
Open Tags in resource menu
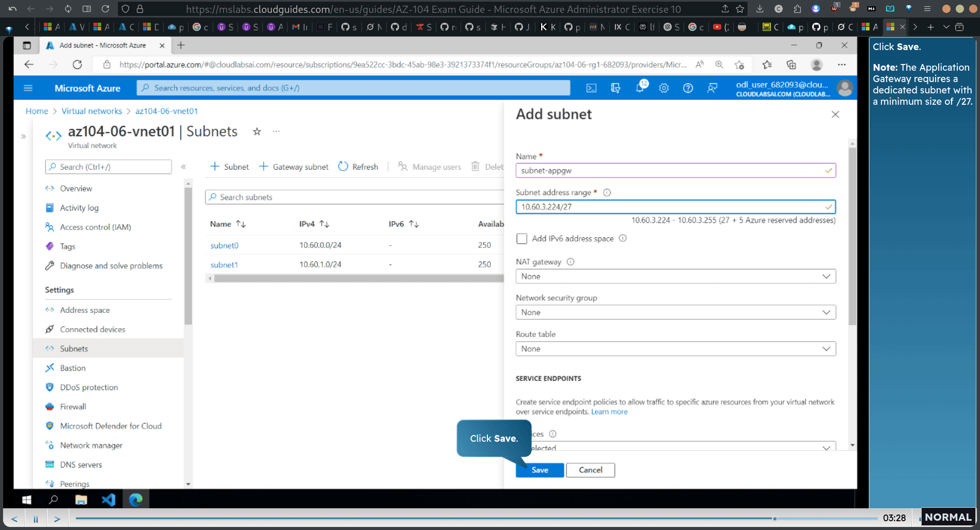tap(68, 246)
